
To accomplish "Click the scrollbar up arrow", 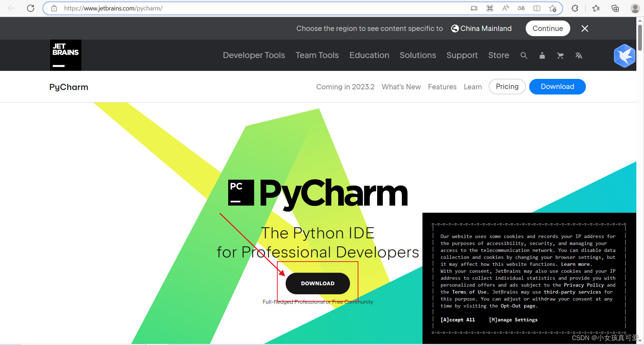I will pos(640,20).
